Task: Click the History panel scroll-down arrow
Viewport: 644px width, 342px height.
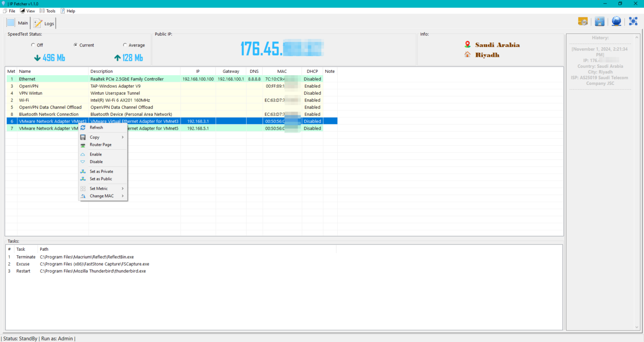Action: click(x=637, y=327)
